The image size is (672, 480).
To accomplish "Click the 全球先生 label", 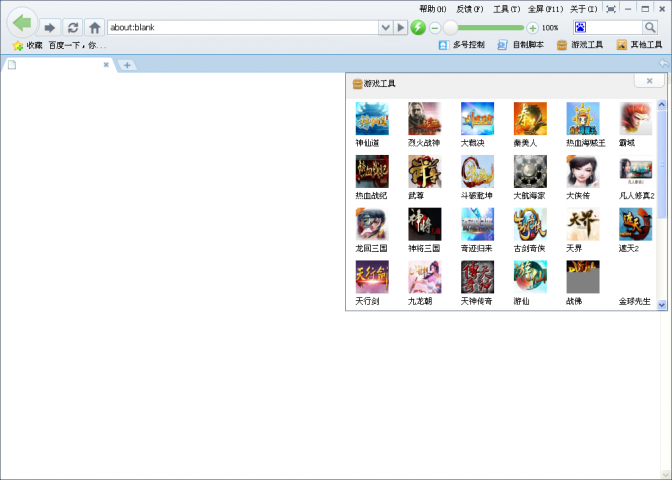I will [x=634, y=301].
